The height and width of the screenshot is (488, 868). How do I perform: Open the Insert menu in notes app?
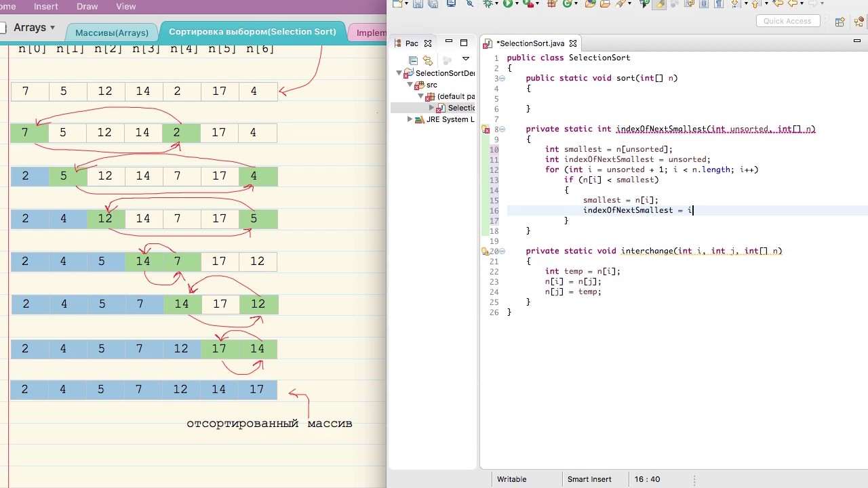click(45, 6)
